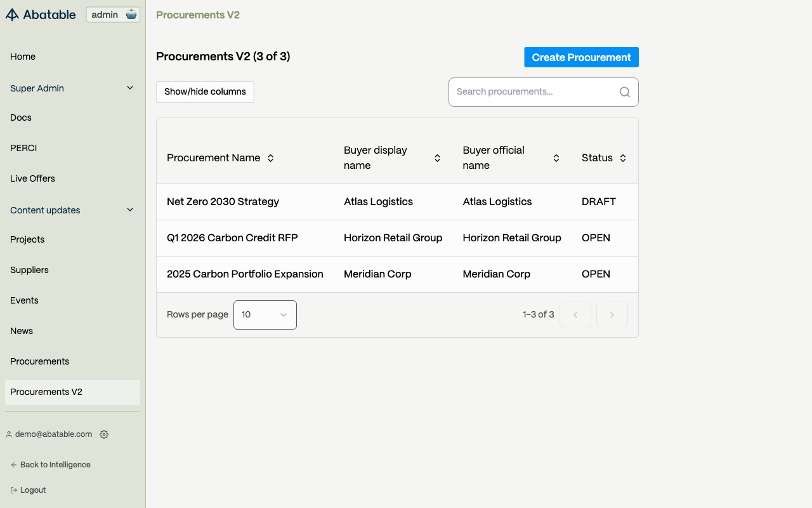Click Meridian Corp buyer official name
The height and width of the screenshot is (508, 812).
point(497,274)
